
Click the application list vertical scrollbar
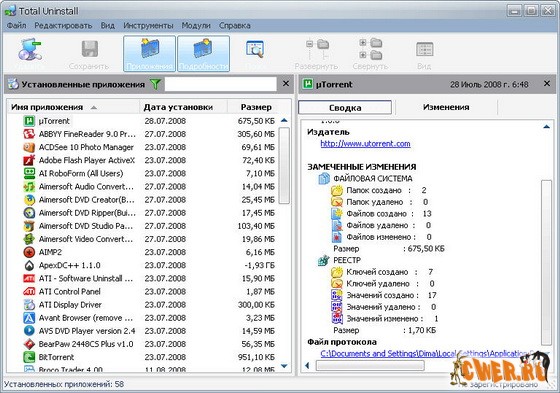(284, 243)
